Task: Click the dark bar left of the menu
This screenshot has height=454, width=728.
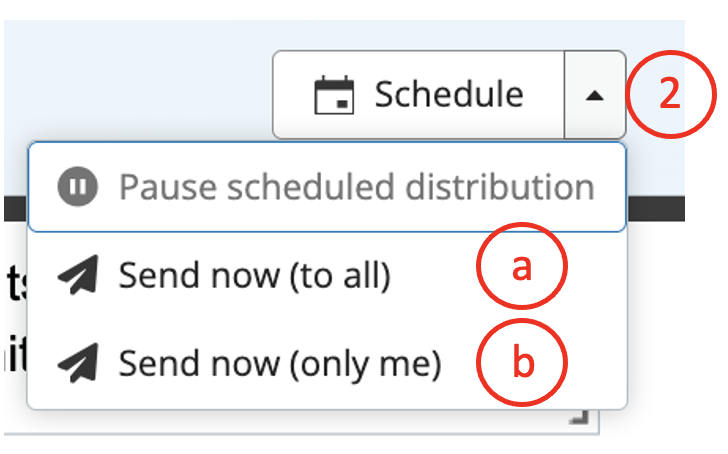Action: (14, 208)
